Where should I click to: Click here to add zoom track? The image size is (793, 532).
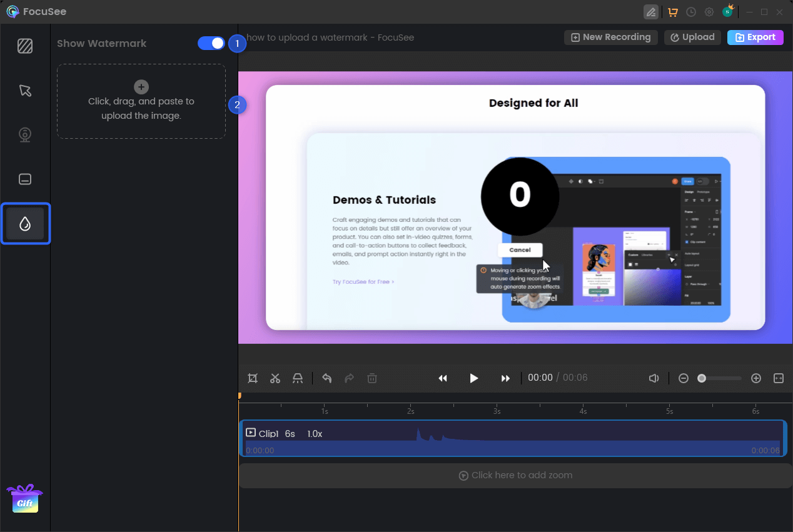click(515, 476)
